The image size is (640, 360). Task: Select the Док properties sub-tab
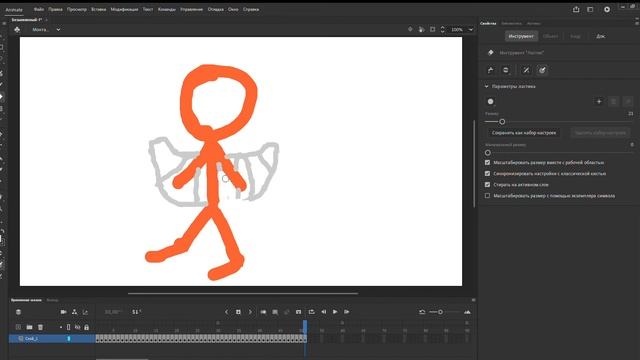click(x=600, y=36)
